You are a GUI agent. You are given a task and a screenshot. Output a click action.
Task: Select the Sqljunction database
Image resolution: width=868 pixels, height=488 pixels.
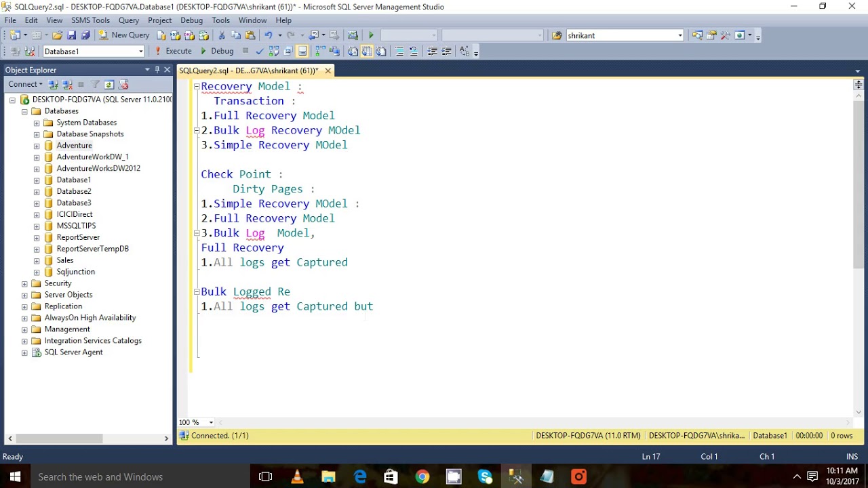[75, 272]
